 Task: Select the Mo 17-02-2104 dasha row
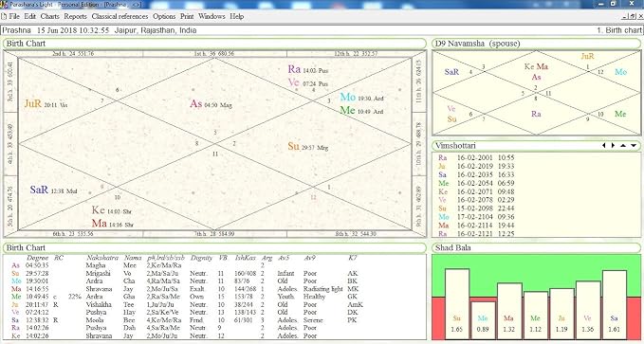tap(476, 217)
